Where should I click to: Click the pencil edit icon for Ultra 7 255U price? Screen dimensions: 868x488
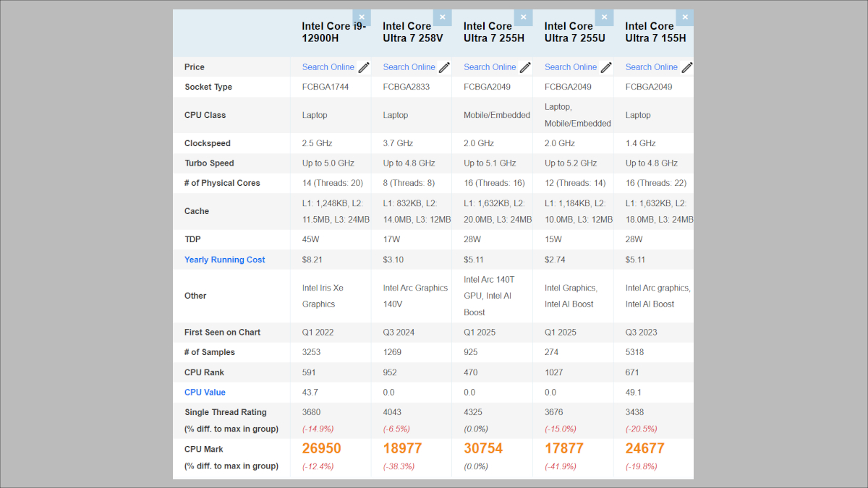tap(605, 67)
